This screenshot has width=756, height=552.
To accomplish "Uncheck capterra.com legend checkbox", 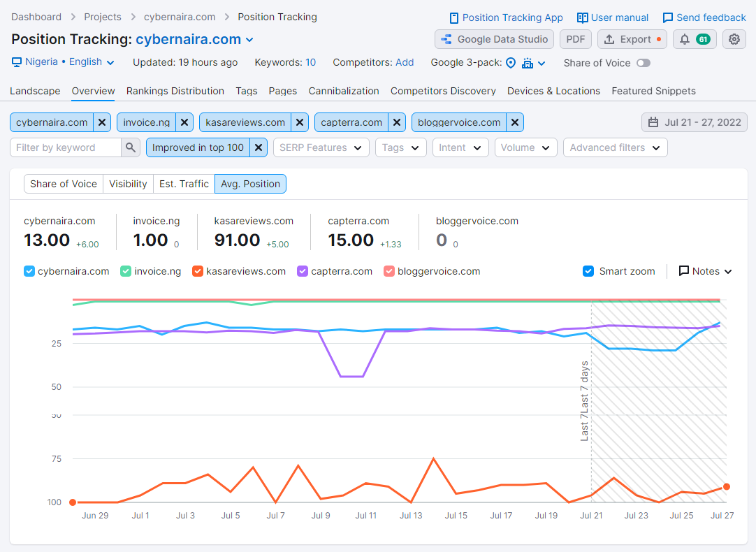I will tap(303, 271).
